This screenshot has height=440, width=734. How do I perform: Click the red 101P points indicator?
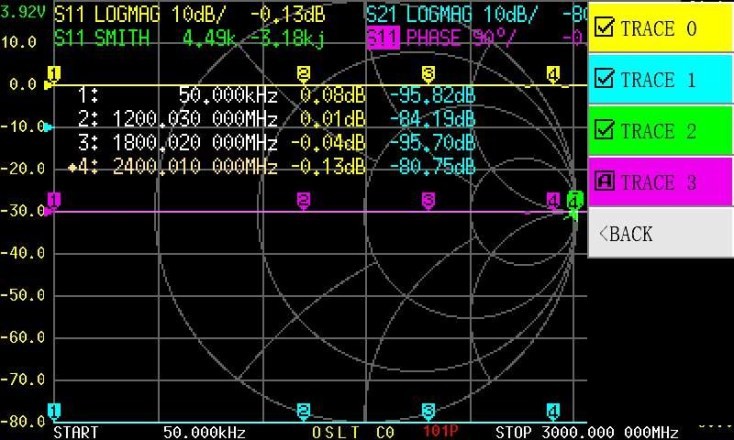440,432
